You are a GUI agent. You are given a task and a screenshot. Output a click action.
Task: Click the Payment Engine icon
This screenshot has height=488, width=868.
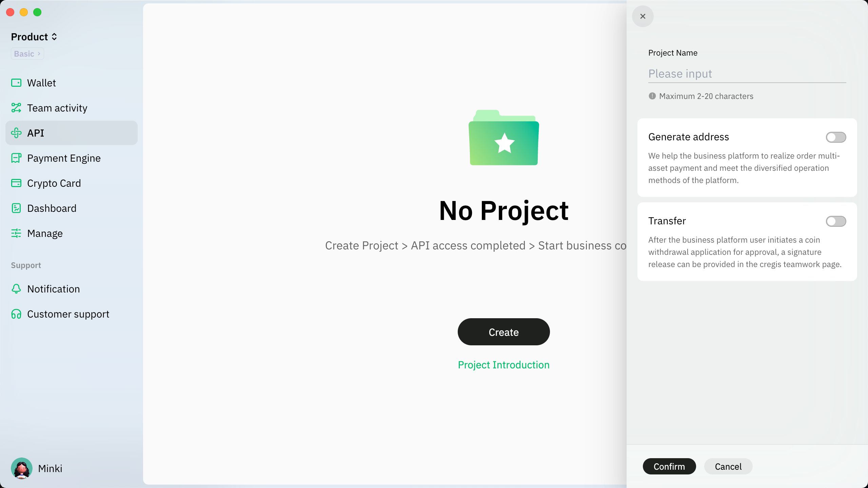16,158
